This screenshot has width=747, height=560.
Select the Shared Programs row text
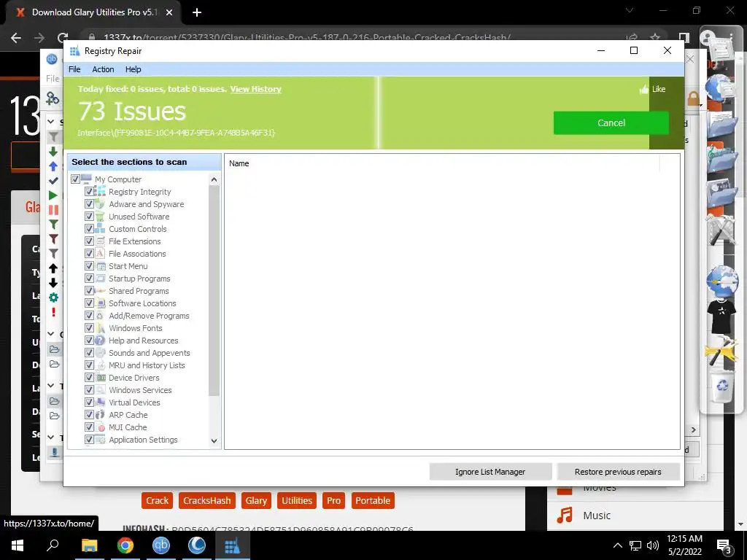tap(139, 290)
